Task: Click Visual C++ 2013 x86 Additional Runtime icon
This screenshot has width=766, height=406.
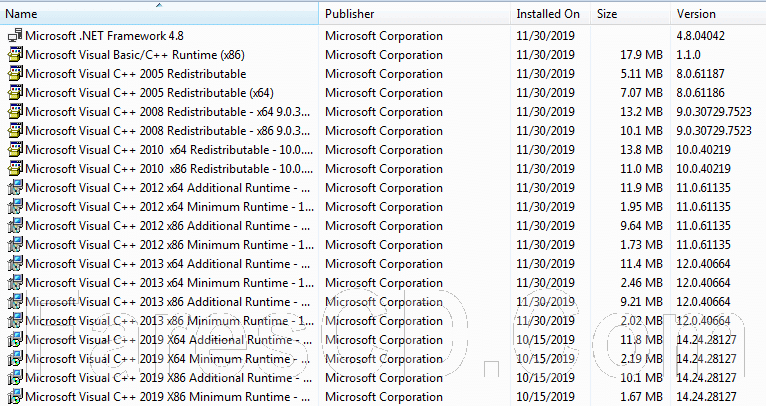Action: point(15,302)
